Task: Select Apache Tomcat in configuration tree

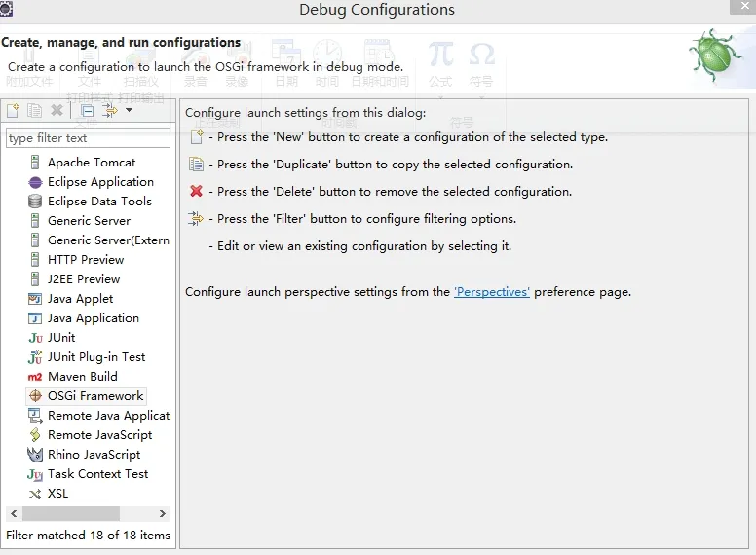Action: click(x=92, y=163)
